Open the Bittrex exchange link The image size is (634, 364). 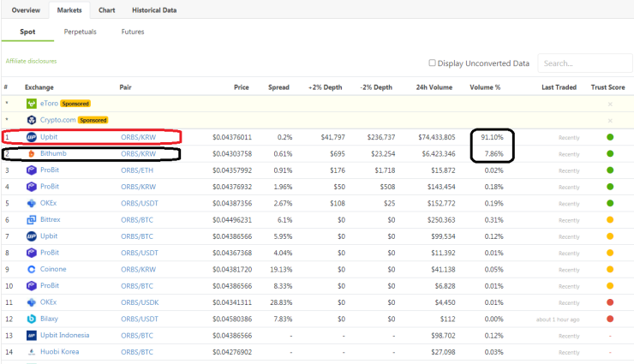51,219
